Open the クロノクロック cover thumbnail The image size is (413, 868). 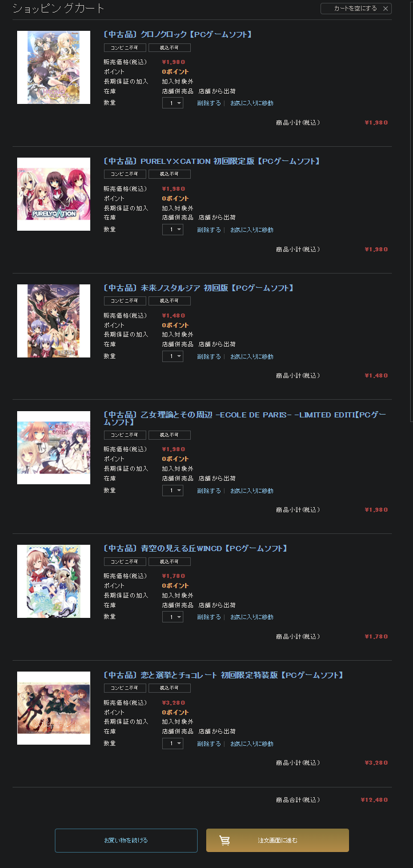54,67
